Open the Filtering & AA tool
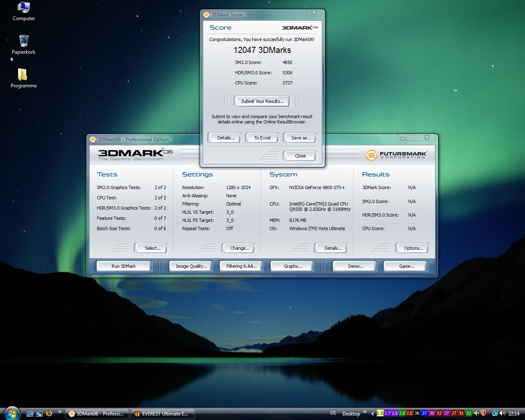 pos(242,266)
